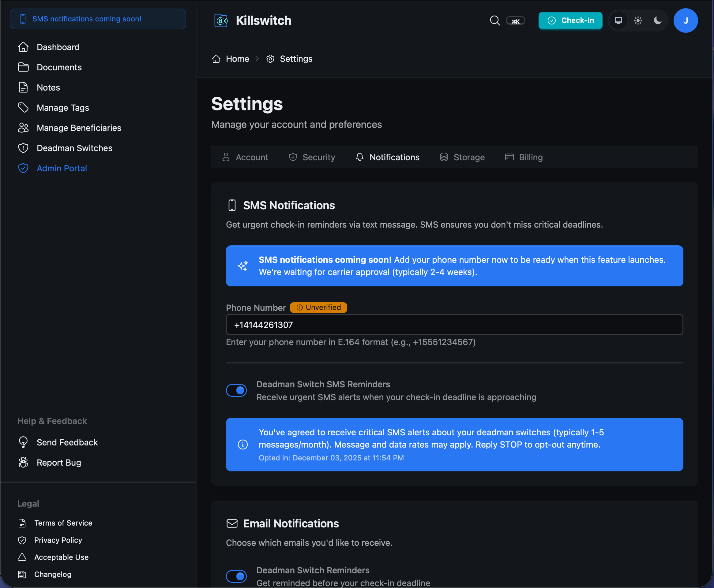This screenshot has height=588, width=714.
Task: Open the Dashboard page
Action: 58,47
